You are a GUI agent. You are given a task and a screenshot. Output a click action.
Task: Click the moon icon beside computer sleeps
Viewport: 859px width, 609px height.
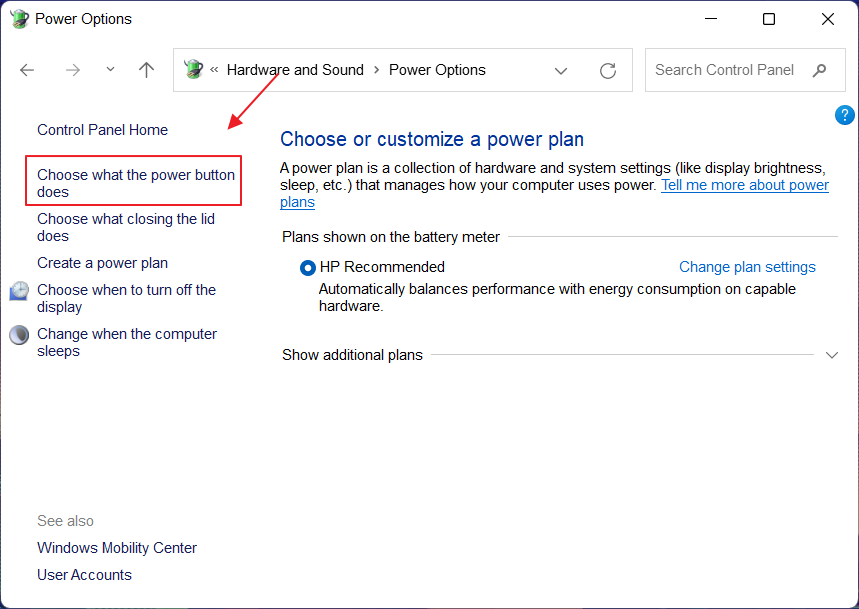[19, 335]
